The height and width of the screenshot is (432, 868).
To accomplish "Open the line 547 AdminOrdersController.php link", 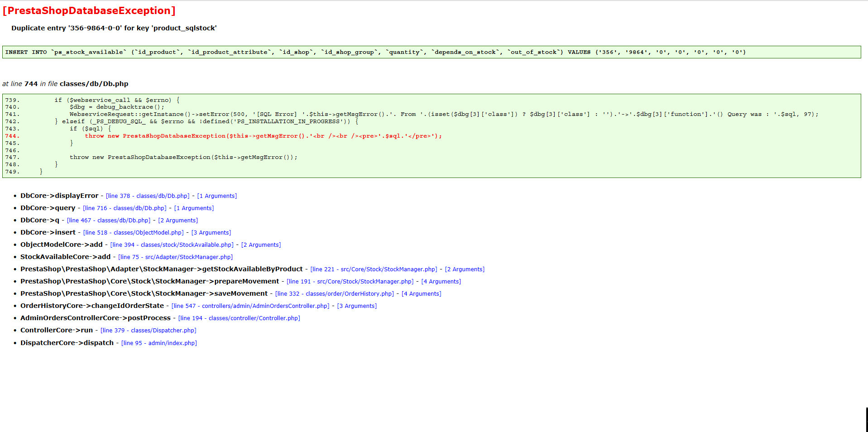I will coord(250,306).
